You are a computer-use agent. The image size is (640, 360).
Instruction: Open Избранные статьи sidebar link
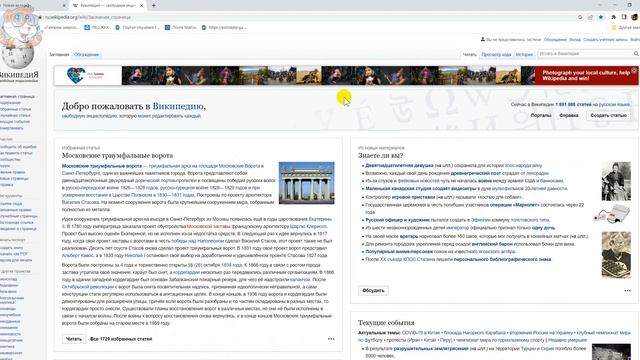15,109
